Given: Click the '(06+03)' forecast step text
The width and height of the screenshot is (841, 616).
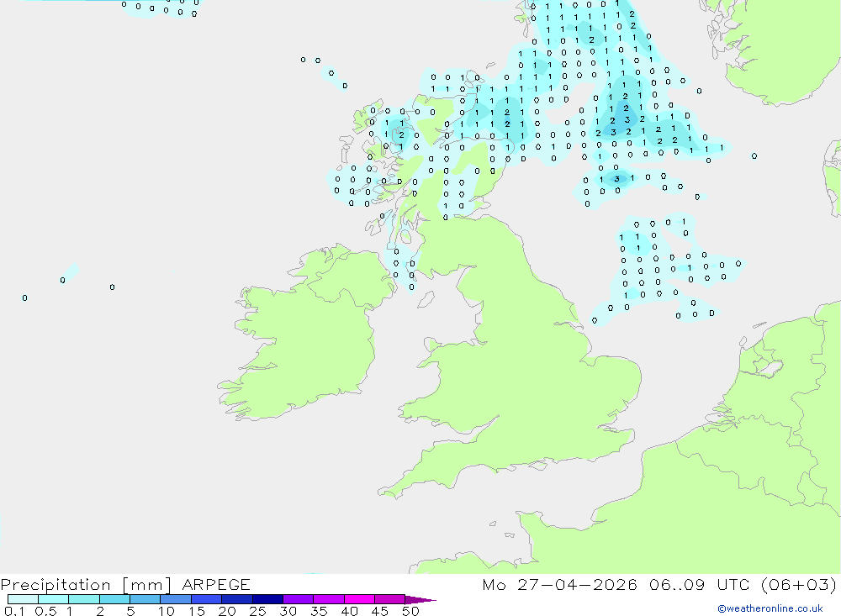Looking at the screenshot, I should [x=799, y=585].
